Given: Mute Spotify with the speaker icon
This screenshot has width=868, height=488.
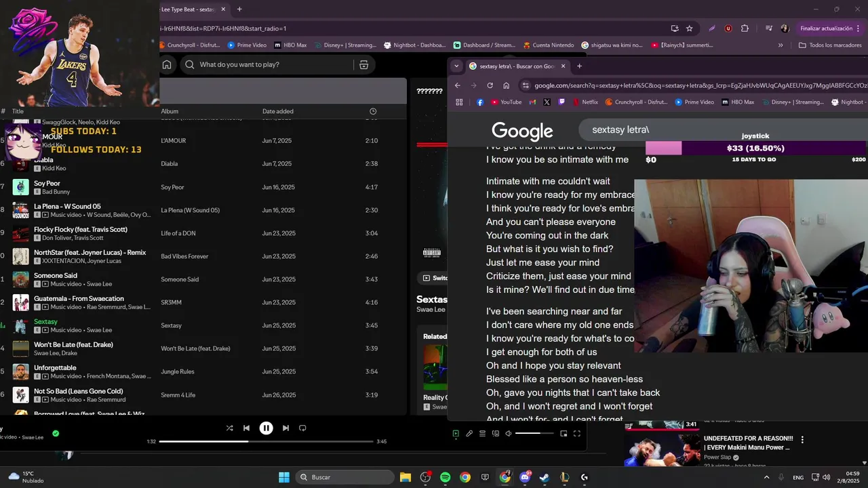Looking at the screenshot, I should (509, 434).
